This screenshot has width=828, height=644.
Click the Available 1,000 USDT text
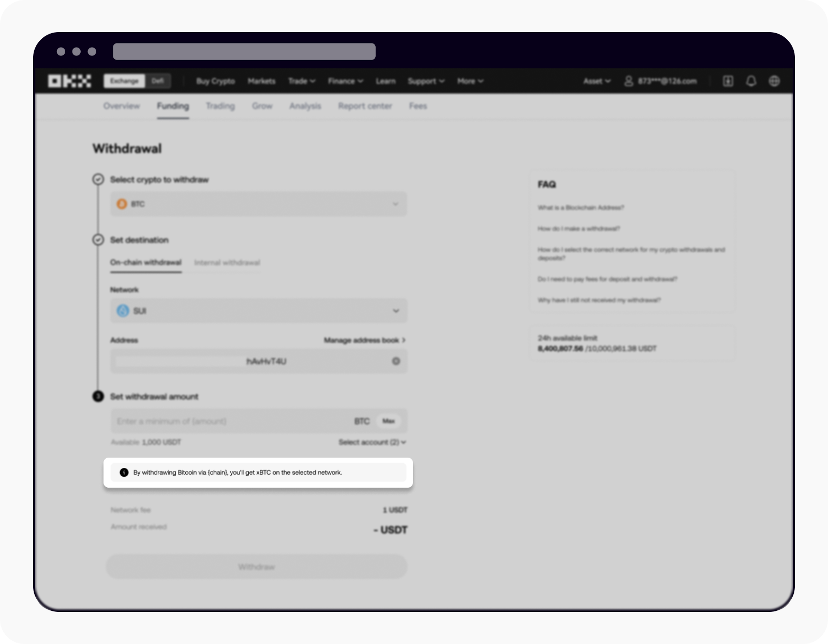tap(146, 442)
